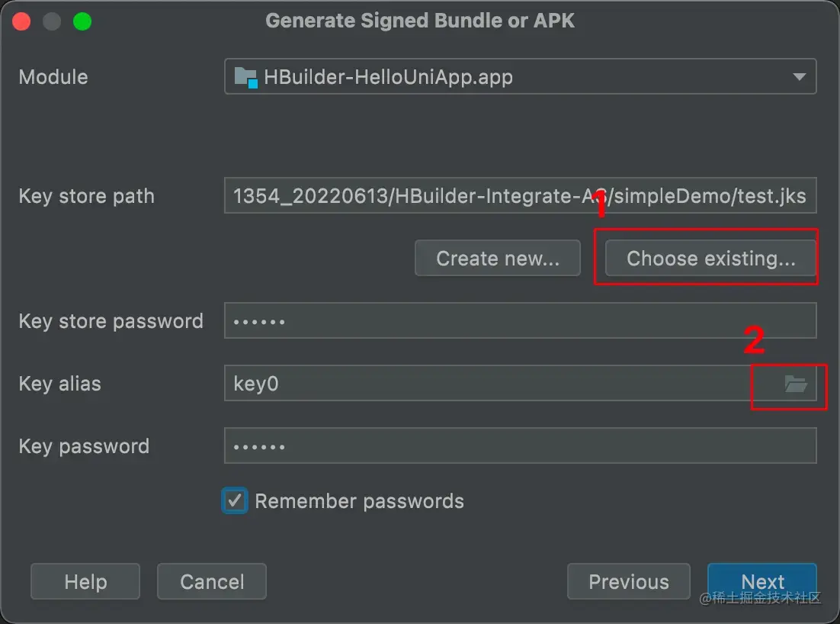Click the 'Generate Signed Bundle or APK' title
The width and height of the screenshot is (840, 624).
420,21
